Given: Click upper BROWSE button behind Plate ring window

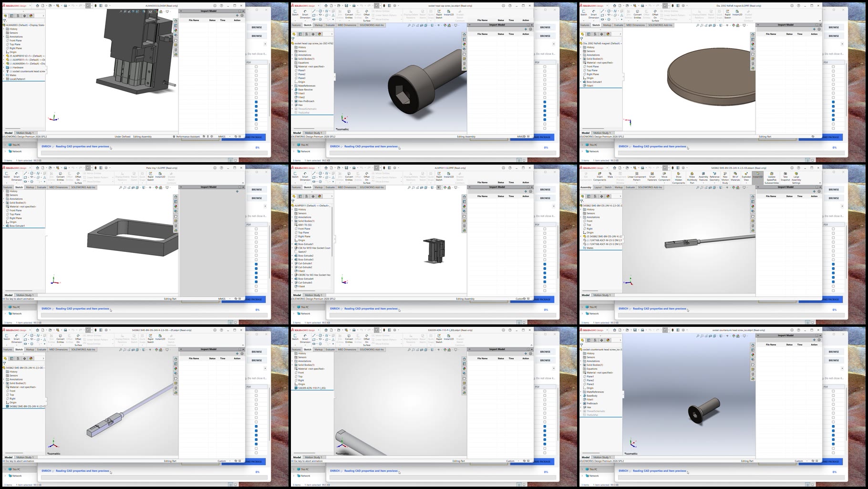Looking at the screenshot, I should click(x=257, y=189).
